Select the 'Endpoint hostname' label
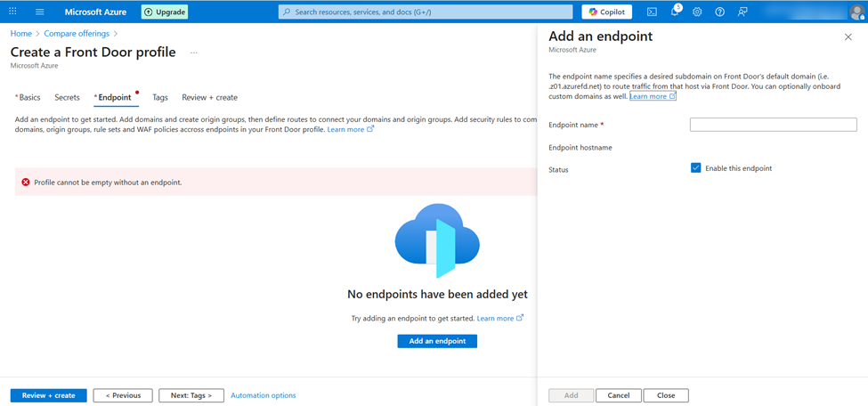The width and height of the screenshot is (868, 406). click(x=580, y=148)
